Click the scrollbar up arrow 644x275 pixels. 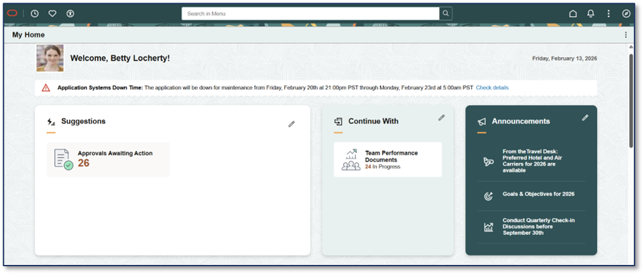tap(631, 46)
